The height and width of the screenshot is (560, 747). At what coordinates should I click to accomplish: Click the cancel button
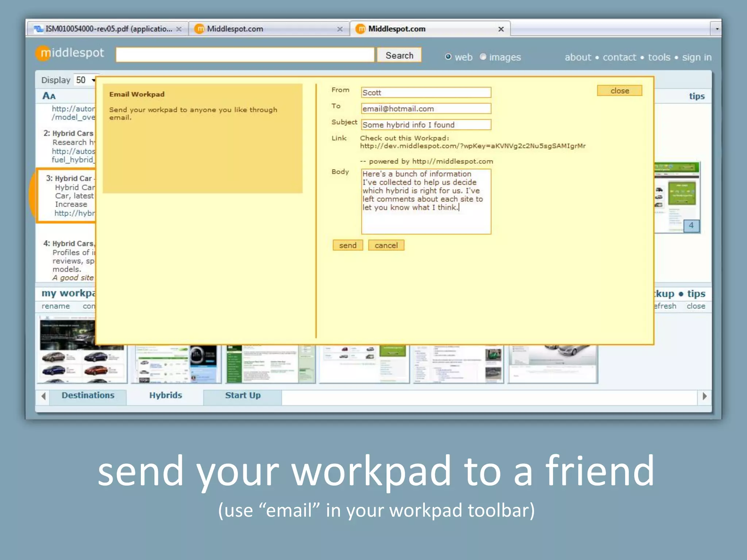tap(386, 245)
